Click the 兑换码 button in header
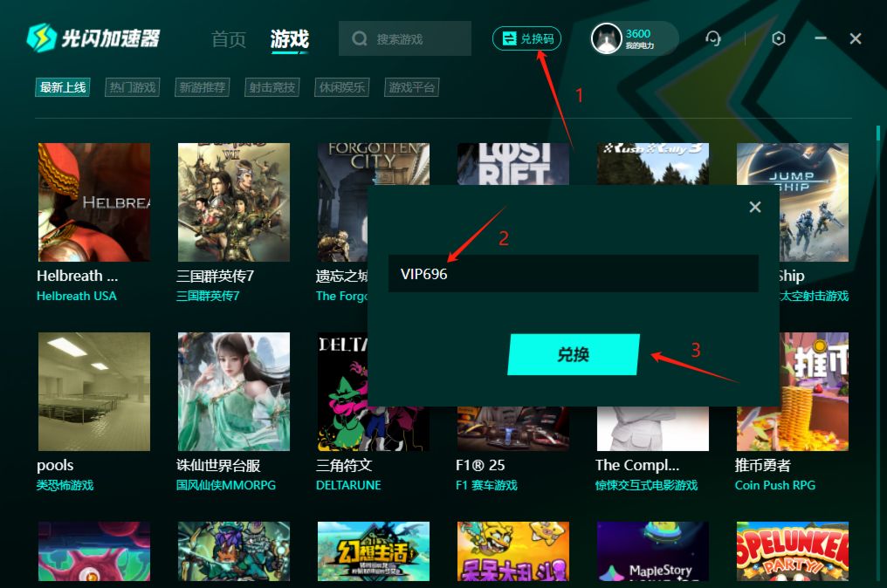This screenshot has width=887, height=588. (x=526, y=38)
